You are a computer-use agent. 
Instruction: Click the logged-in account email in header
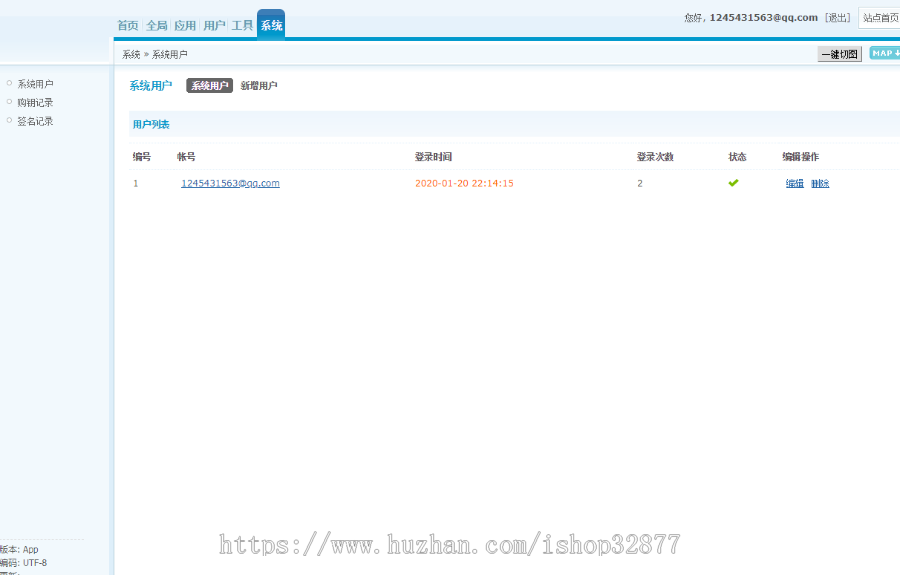click(763, 18)
